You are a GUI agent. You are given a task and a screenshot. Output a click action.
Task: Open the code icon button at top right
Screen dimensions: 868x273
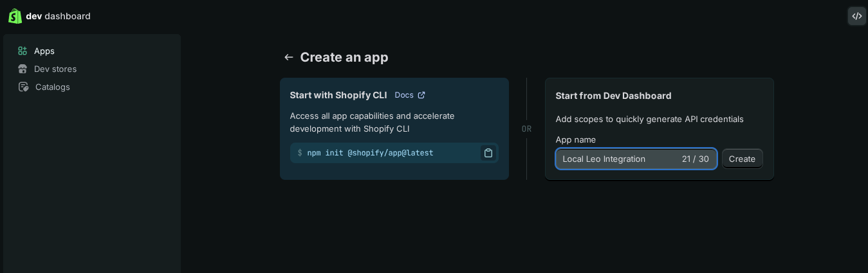pos(857,16)
